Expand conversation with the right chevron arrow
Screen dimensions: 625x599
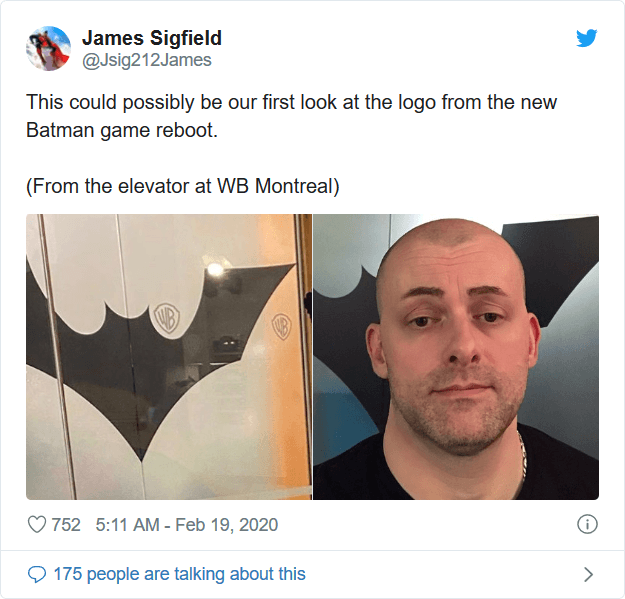point(588,574)
